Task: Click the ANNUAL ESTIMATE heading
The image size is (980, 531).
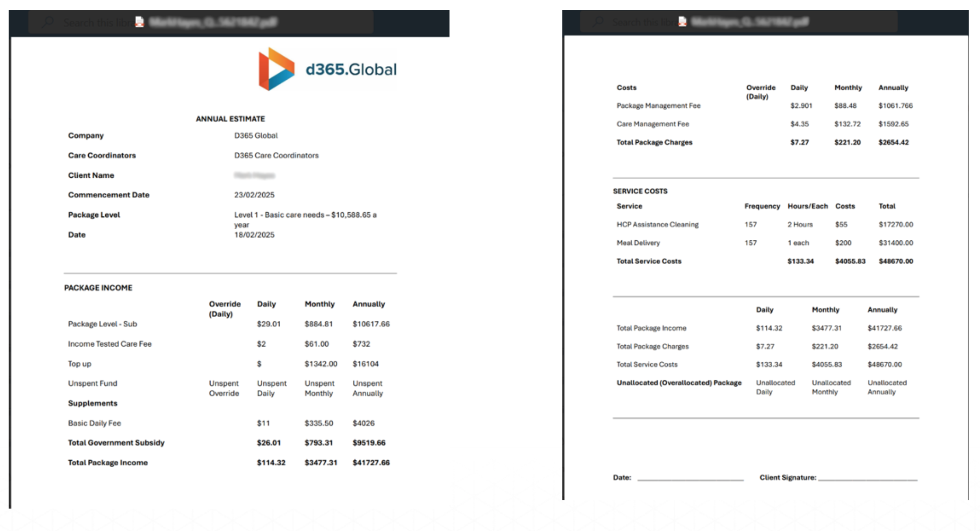Action: [x=230, y=119]
